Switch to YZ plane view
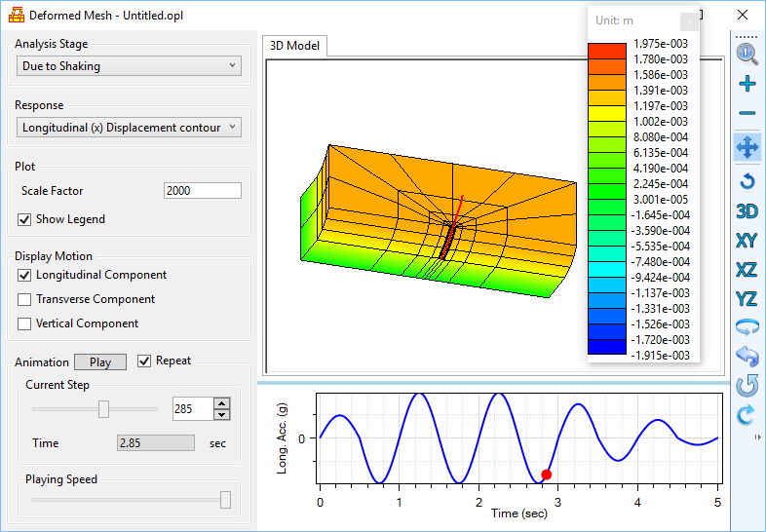Image resolution: width=766 pixels, height=532 pixels. tap(747, 298)
